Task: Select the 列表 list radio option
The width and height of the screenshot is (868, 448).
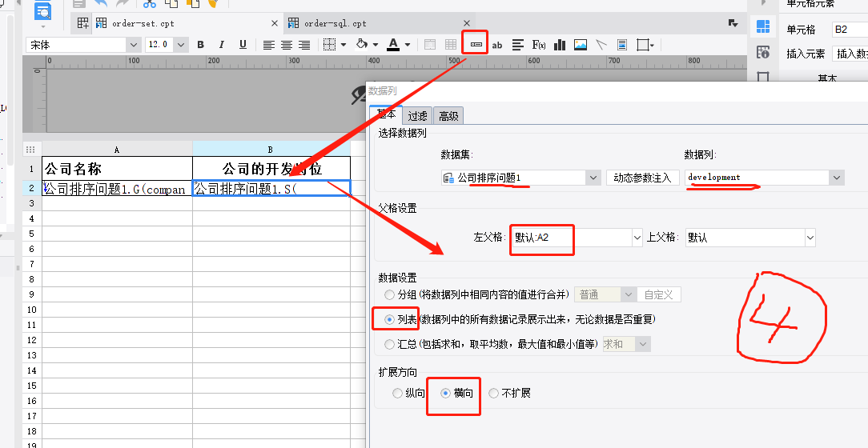Action: [389, 320]
